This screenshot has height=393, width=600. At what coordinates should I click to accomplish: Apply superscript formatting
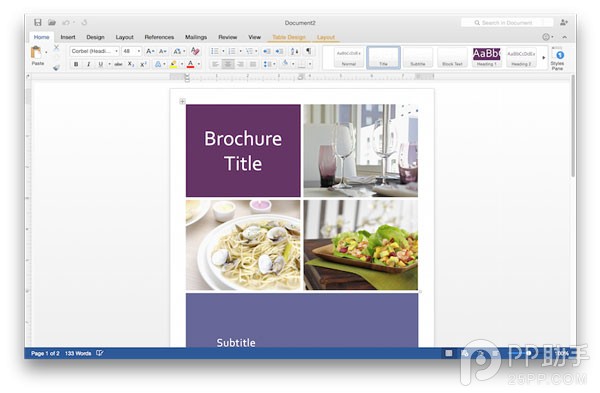click(143, 64)
